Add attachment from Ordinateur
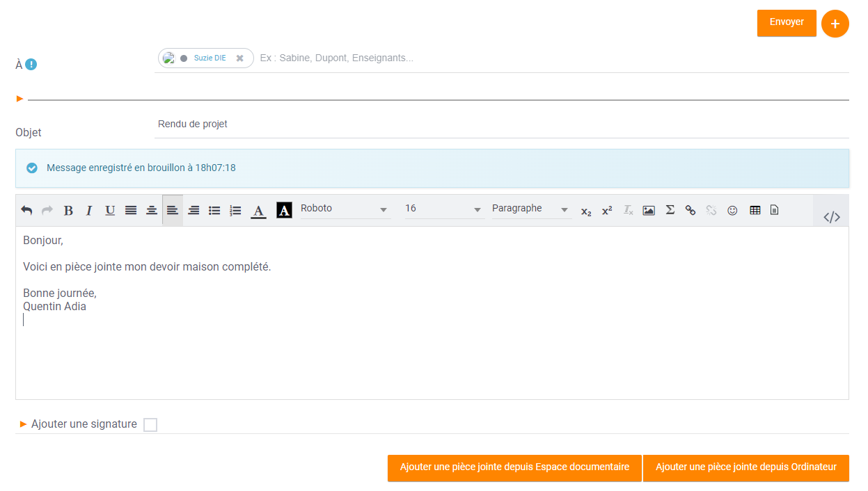Viewport: 868px width, 491px height. point(745,467)
